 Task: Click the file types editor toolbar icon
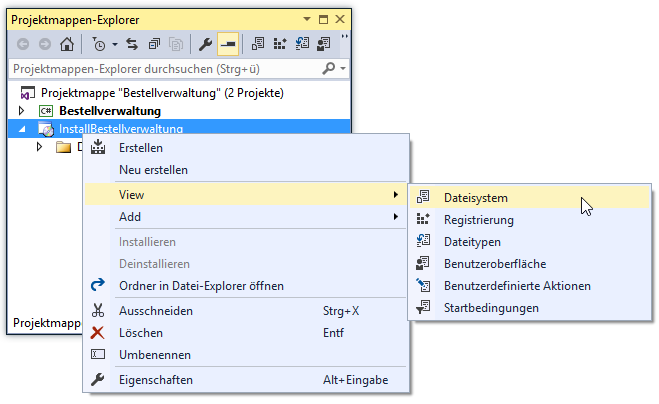[x=302, y=44]
